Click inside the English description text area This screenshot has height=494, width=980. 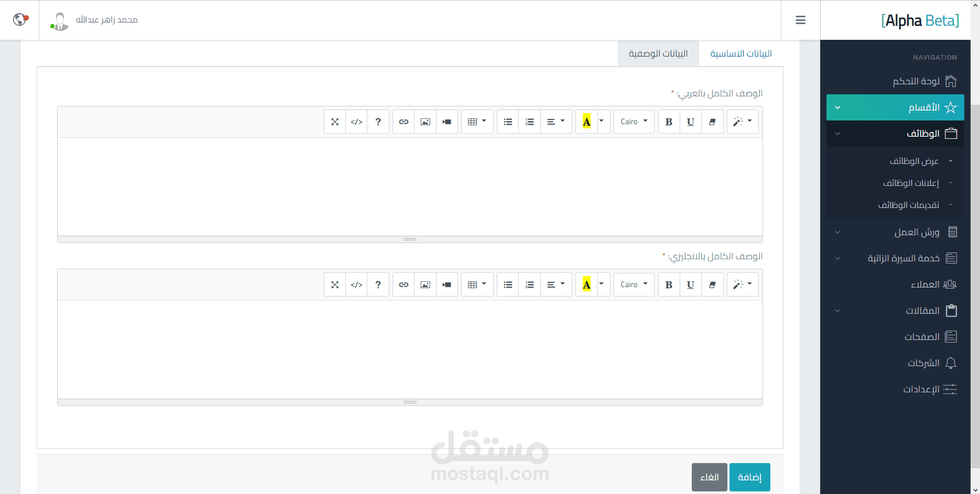click(x=410, y=349)
